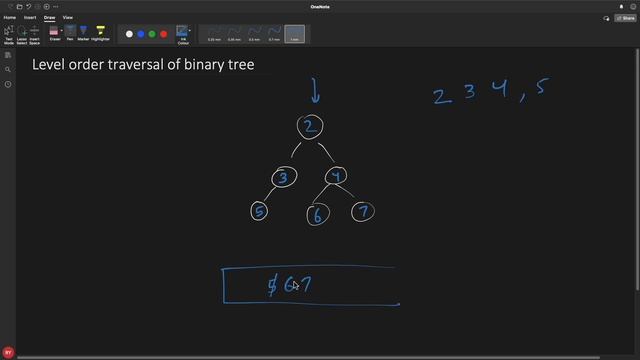Switch to the Draw ribbon tab
The width and height of the screenshot is (640, 360).
pos(49,18)
